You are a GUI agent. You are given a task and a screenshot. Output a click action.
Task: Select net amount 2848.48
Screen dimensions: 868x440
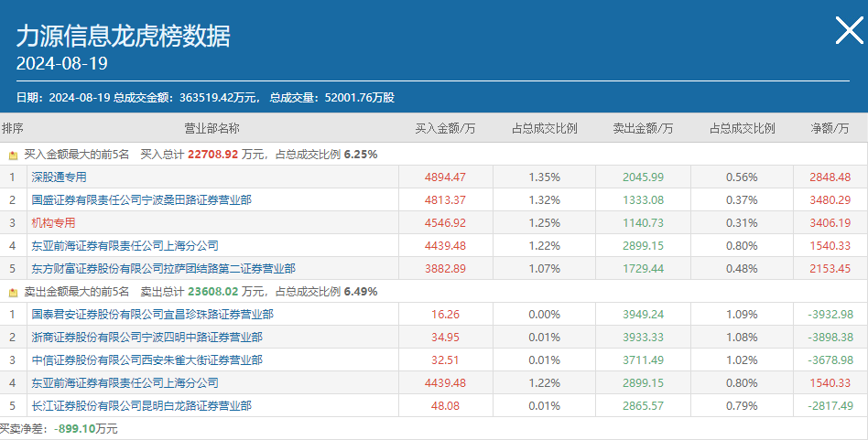[x=830, y=177]
